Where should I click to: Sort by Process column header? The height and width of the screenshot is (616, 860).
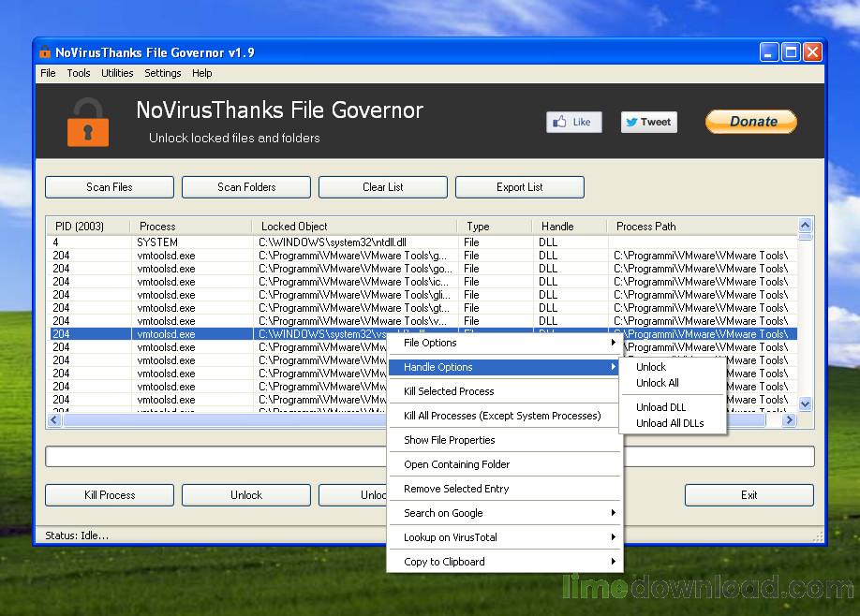[191, 227]
